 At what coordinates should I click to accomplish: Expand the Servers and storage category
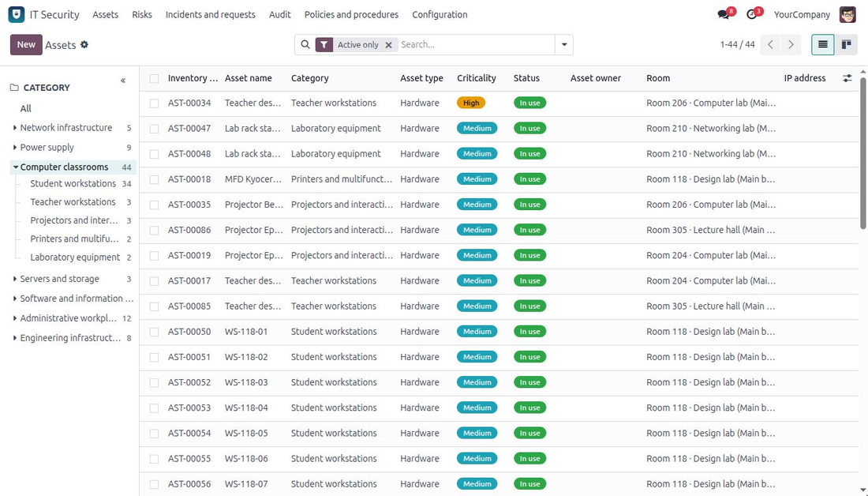point(14,279)
